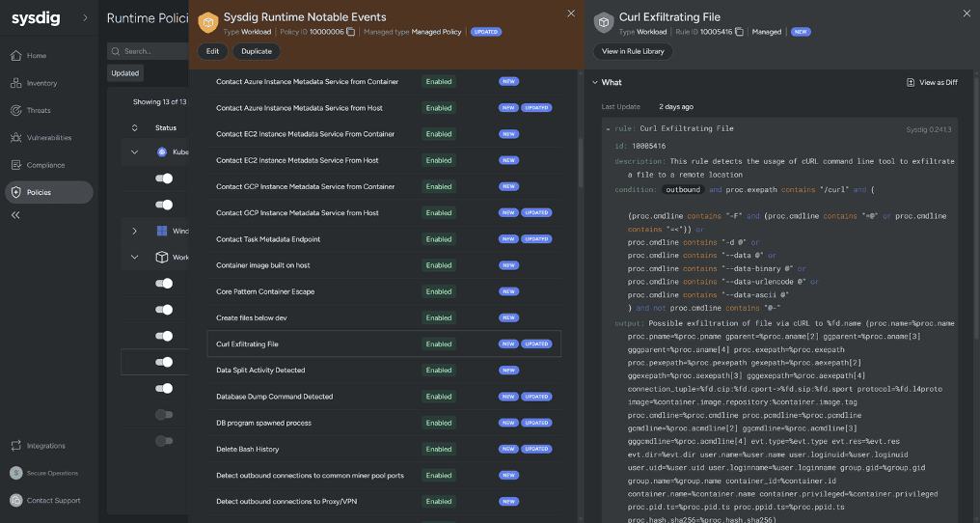Click View in Rule Library button
The image size is (980, 523).
(633, 51)
